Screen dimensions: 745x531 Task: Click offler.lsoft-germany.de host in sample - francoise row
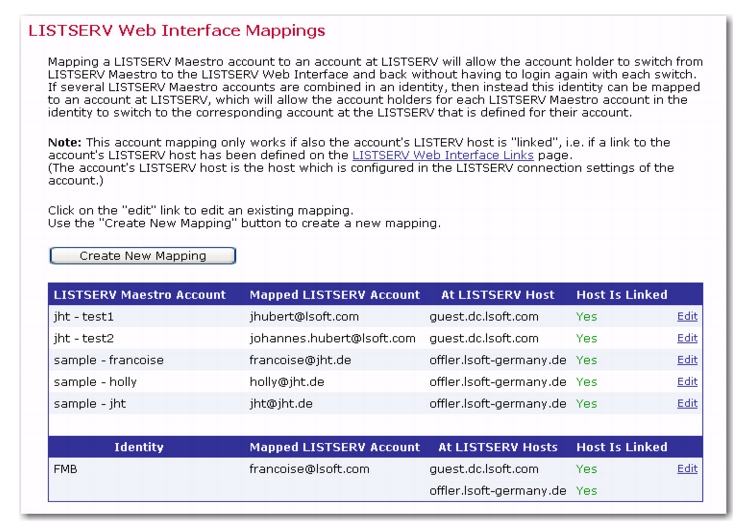point(498,360)
